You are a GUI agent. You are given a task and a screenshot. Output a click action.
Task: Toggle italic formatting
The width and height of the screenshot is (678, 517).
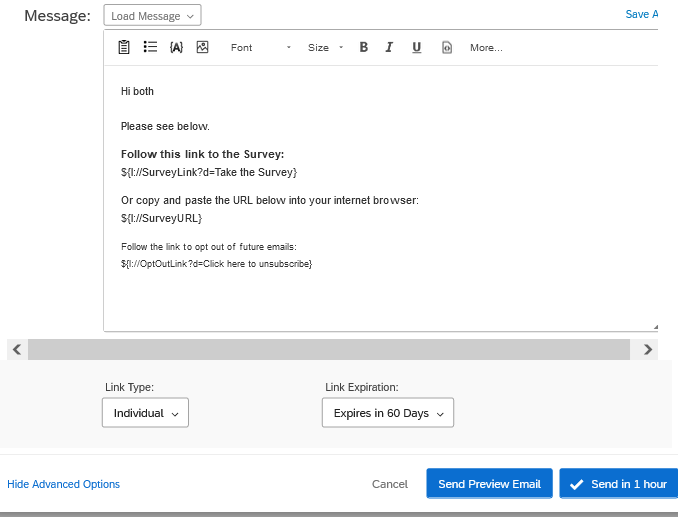click(x=389, y=47)
